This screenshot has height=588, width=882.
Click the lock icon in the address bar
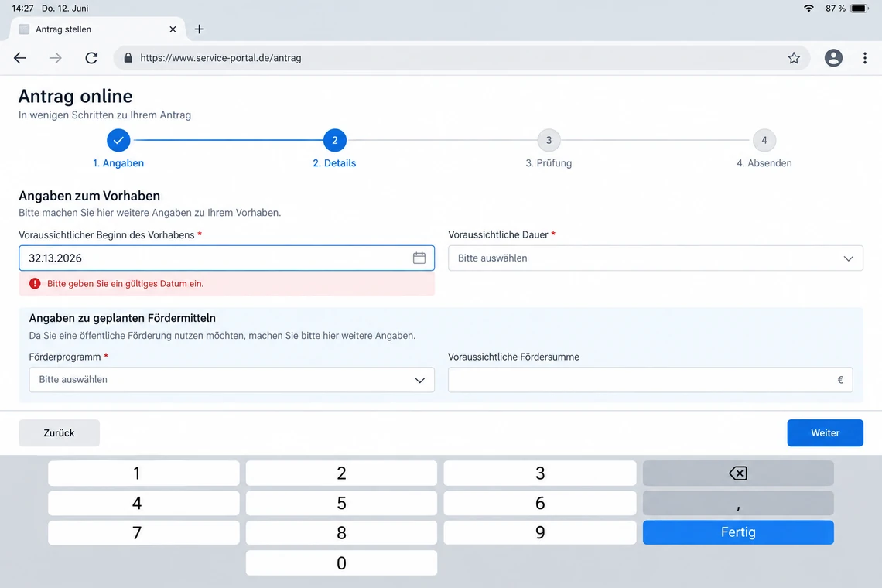(x=128, y=58)
